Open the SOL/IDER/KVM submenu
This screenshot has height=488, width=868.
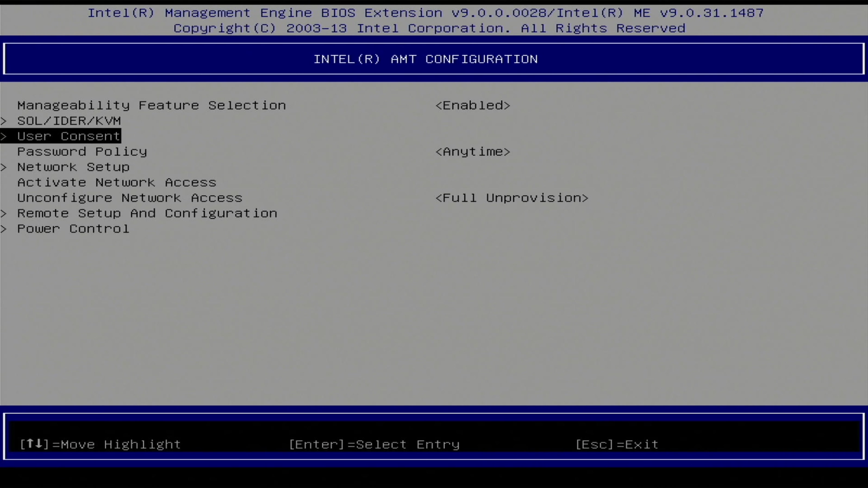[69, 121]
